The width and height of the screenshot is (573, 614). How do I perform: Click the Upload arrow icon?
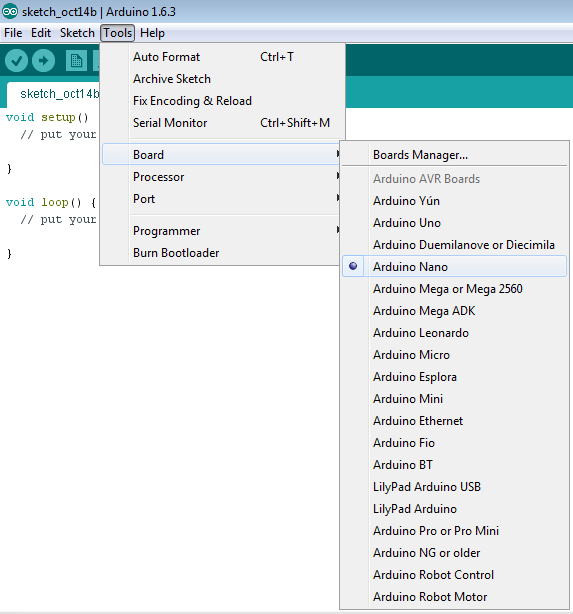[x=43, y=61]
